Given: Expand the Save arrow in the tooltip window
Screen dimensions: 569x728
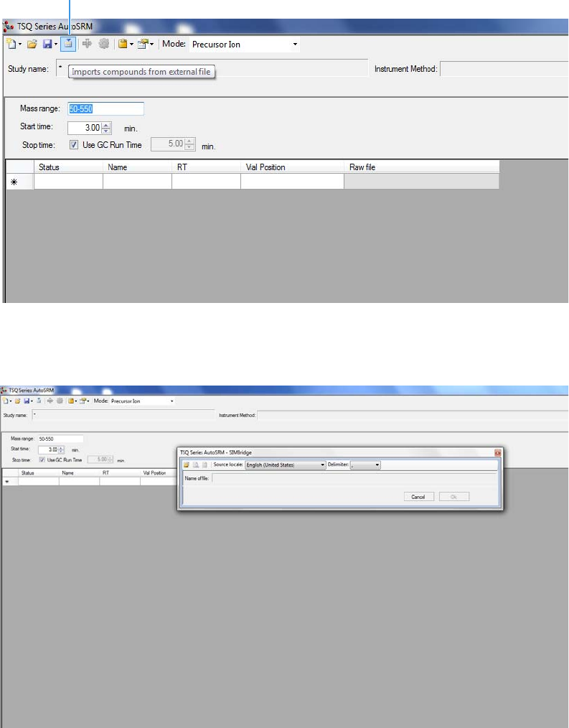Looking at the screenshot, I should 56,45.
